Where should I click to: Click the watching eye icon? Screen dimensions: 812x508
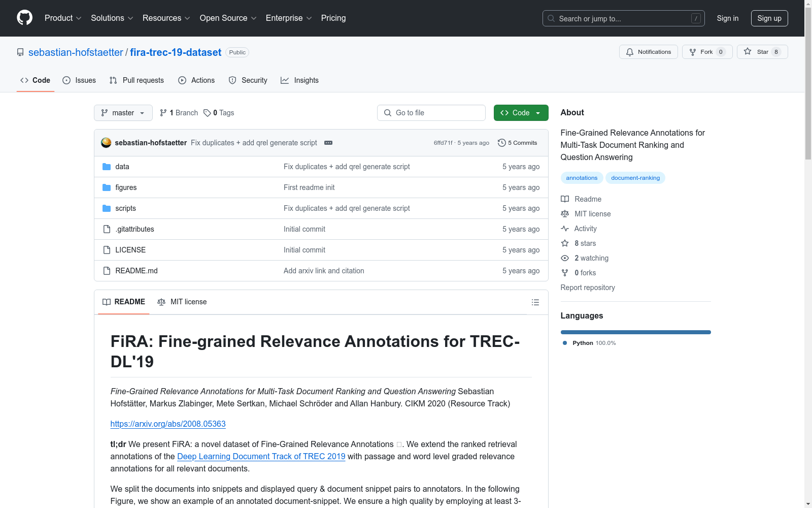pos(565,258)
